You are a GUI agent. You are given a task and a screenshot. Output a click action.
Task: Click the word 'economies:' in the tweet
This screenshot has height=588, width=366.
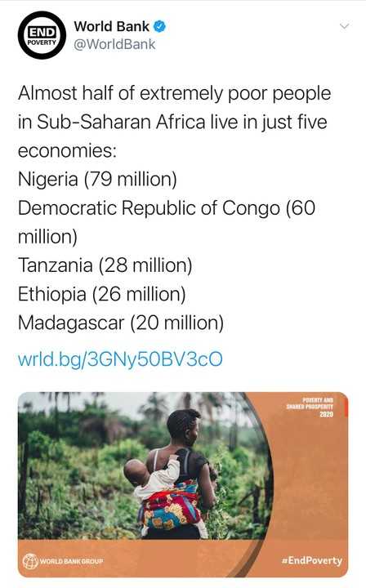tap(68, 151)
